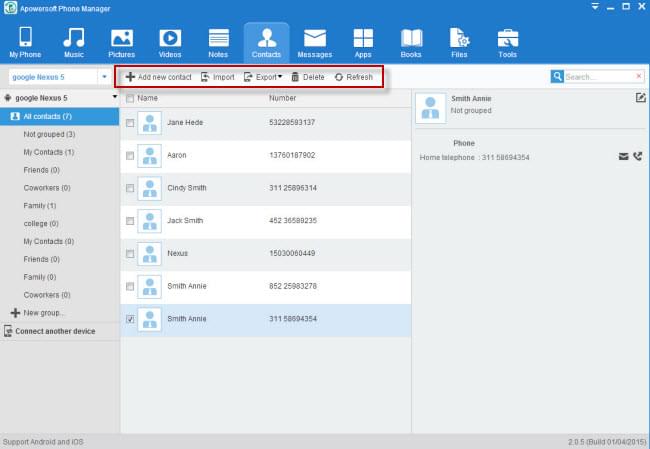Select My Contacts (0) group
Screen dimensions: 650x449
(x=49, y=241)
